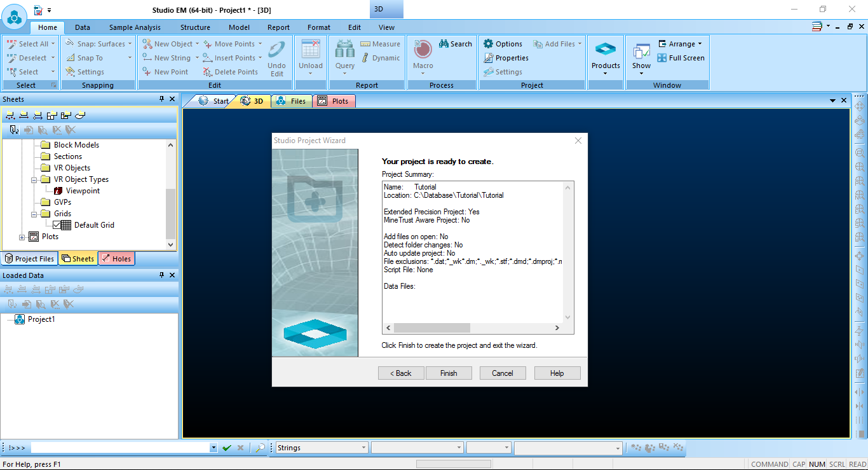Click the Dynamic report tool
Viewport: 868px width, 470px height.
point(380,58)
